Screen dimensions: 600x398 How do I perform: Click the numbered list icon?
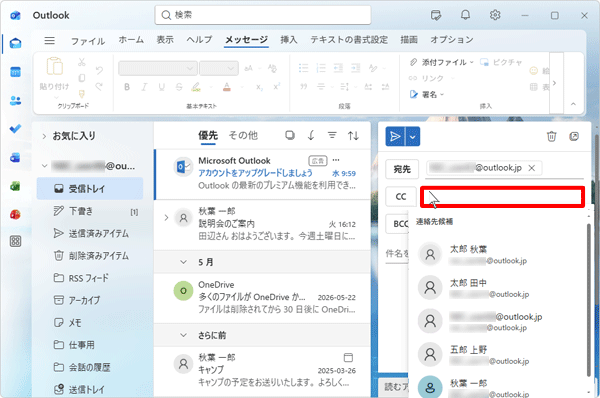pyautogui.click(x=321, y=69)
